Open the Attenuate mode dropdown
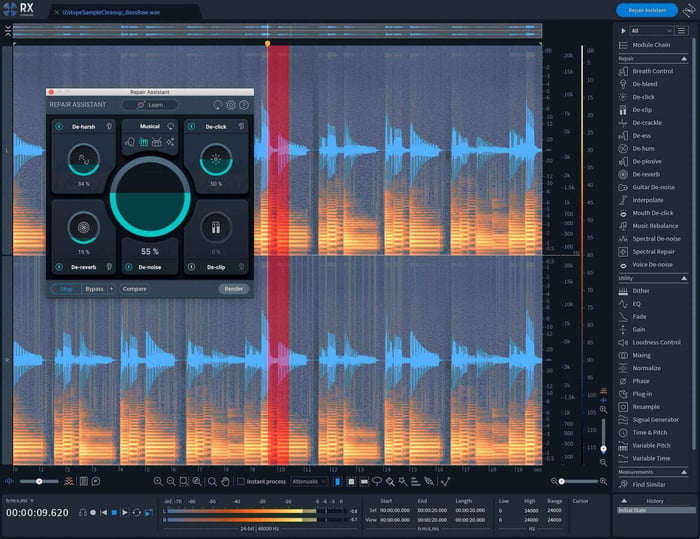The image size is (700, 539). [309, 481]
